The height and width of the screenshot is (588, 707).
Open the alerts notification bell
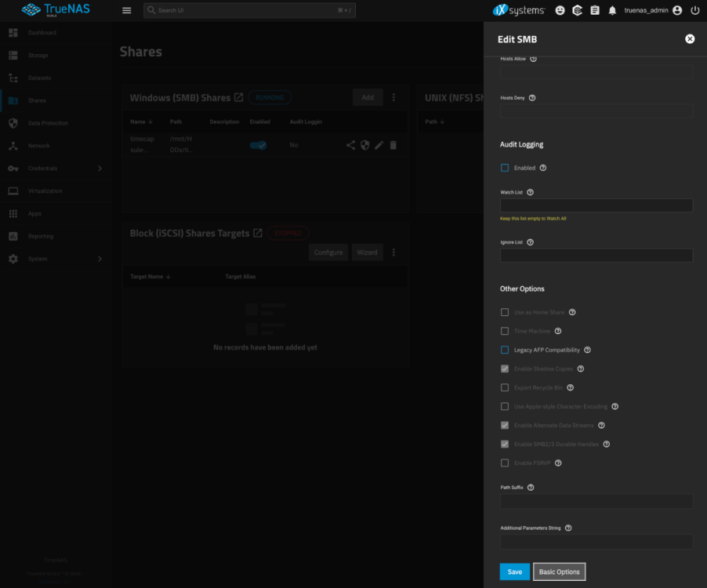point(612,10)
